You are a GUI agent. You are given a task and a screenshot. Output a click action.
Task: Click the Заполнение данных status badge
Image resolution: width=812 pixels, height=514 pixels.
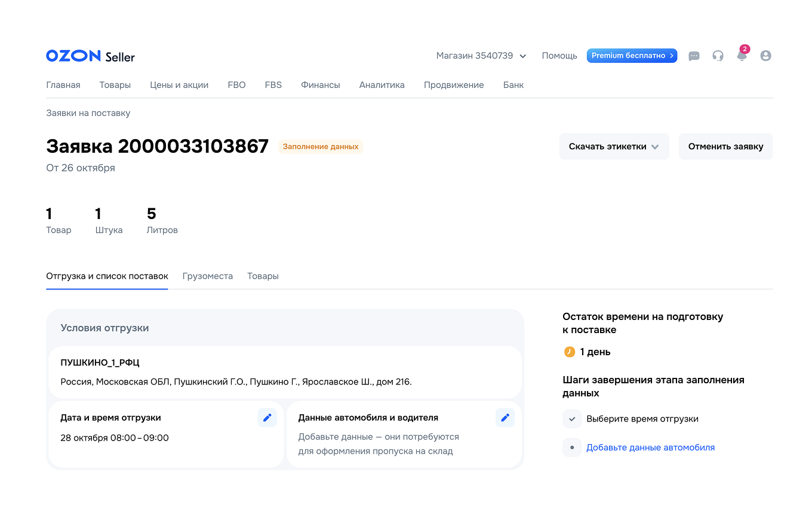(x=320, y=146)
